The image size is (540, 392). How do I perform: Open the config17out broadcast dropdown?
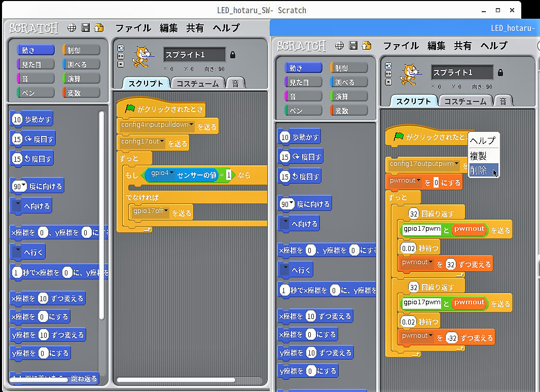[x=162, y=141]
